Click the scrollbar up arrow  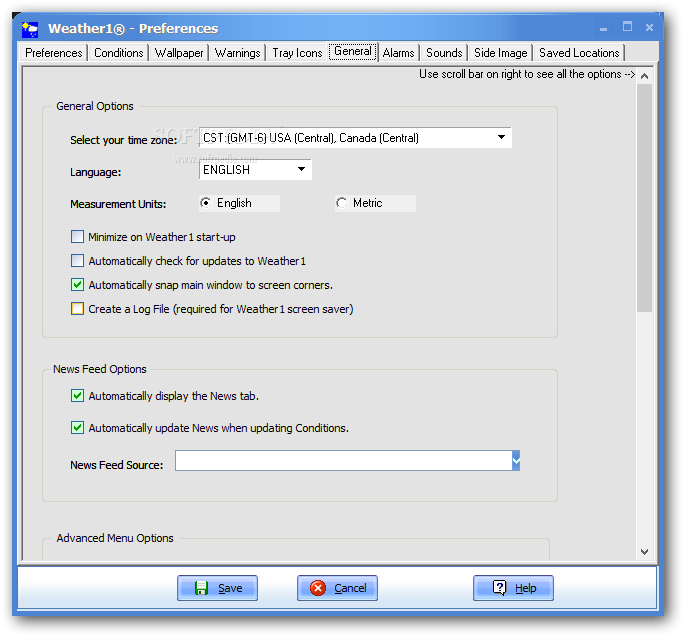click(644, 76)
